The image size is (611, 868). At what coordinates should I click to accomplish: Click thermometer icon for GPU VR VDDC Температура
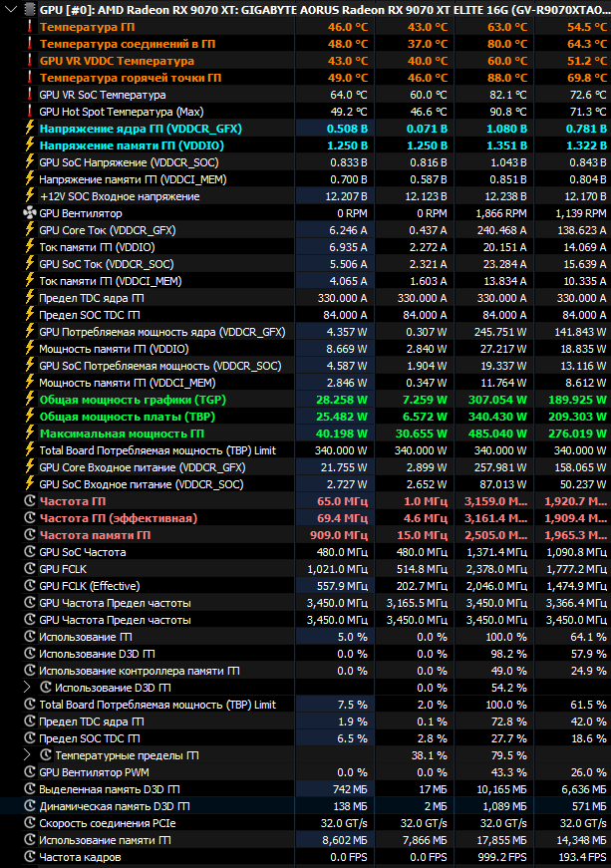click(30, 61)
